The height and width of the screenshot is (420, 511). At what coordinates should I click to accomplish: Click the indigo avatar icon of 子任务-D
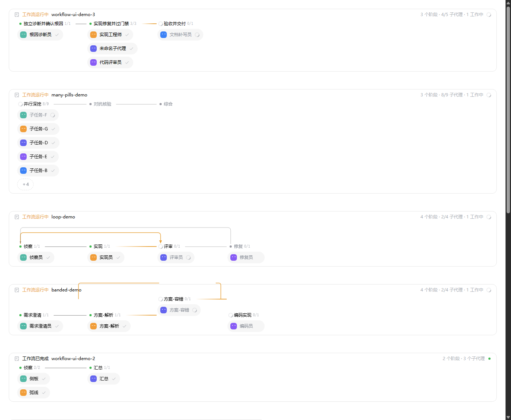click(x=23, y=143)
